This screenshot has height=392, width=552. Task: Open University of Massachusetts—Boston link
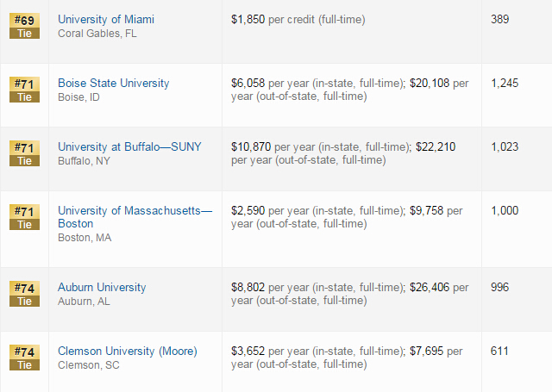(x=135, y=217)
